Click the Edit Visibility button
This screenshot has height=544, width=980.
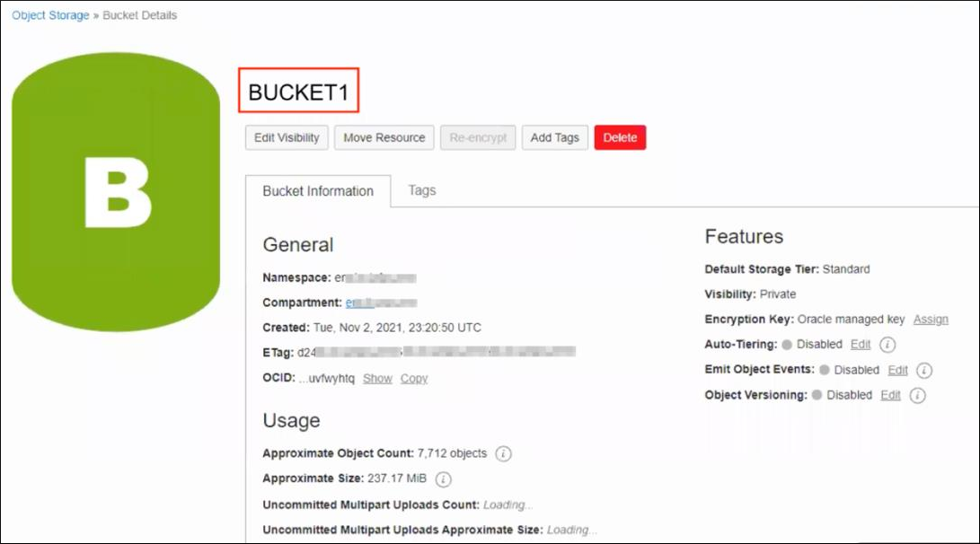coord(287,137)
